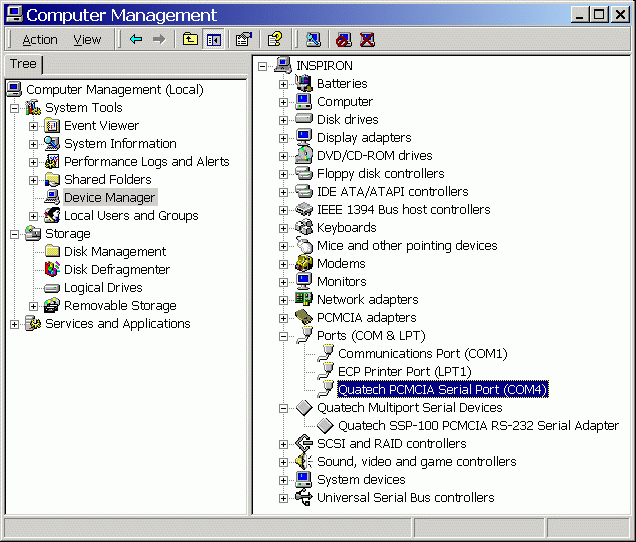This screenshot has height=542, width=636.
Task: Click the Local Users and Groups icon
Action: [x=52, y=215]
